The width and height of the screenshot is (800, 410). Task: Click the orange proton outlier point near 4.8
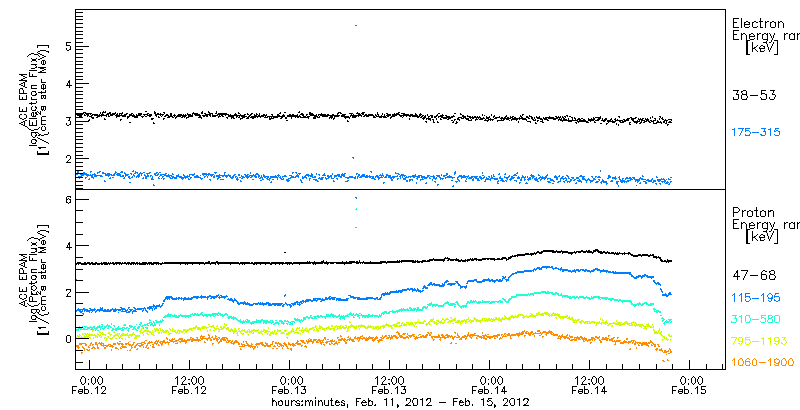tap(356, 227)
